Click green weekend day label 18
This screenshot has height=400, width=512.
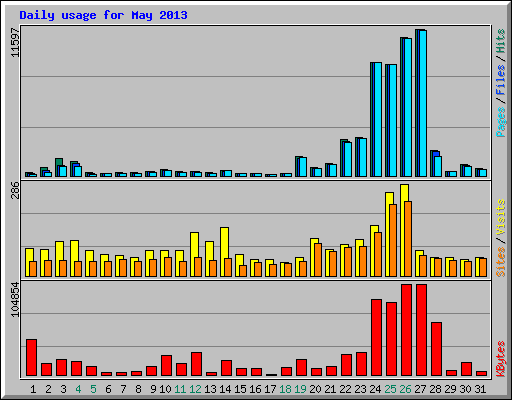click(x=285, y=389)
